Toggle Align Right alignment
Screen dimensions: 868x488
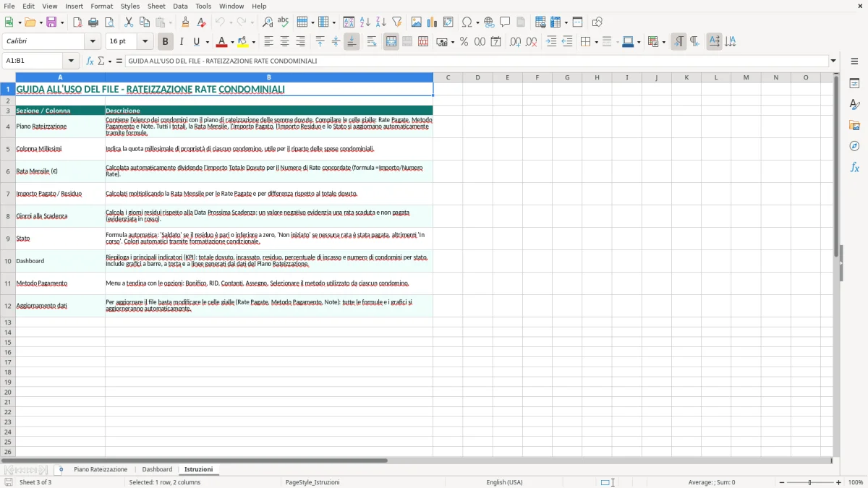pyautogui.click(x=300, y=42)
